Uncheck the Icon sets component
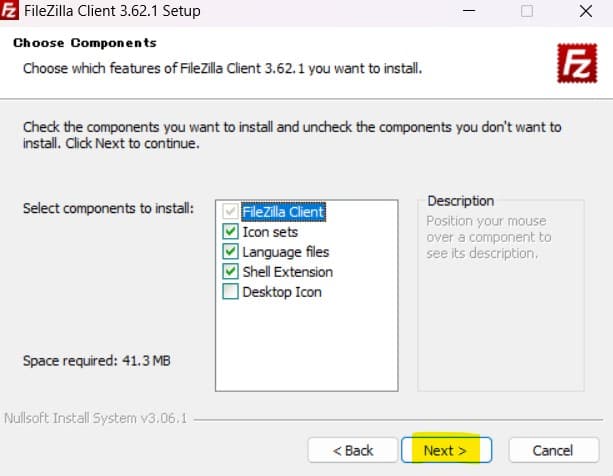Image resolution: width=613 pixels, height=476 pixels. coord(230,232)
